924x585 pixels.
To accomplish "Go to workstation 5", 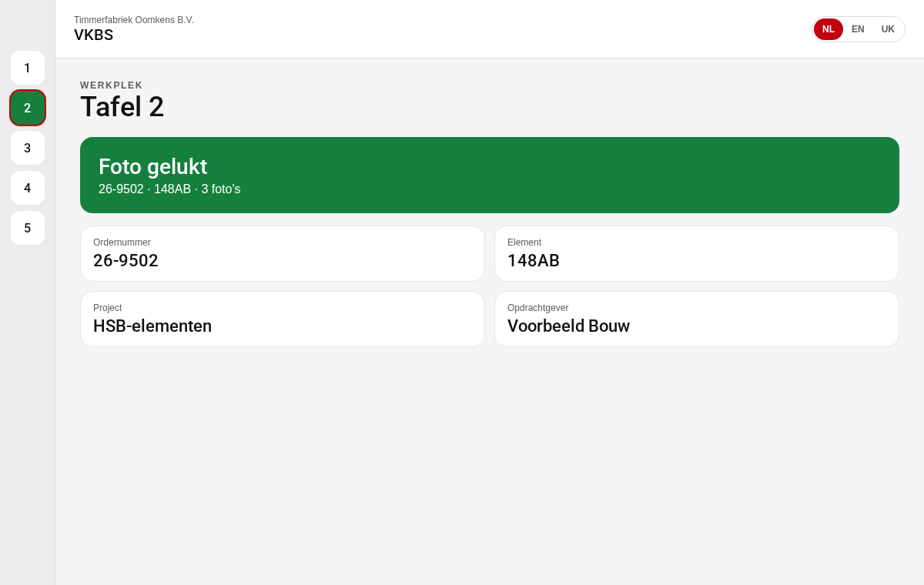I will (28, 228).
